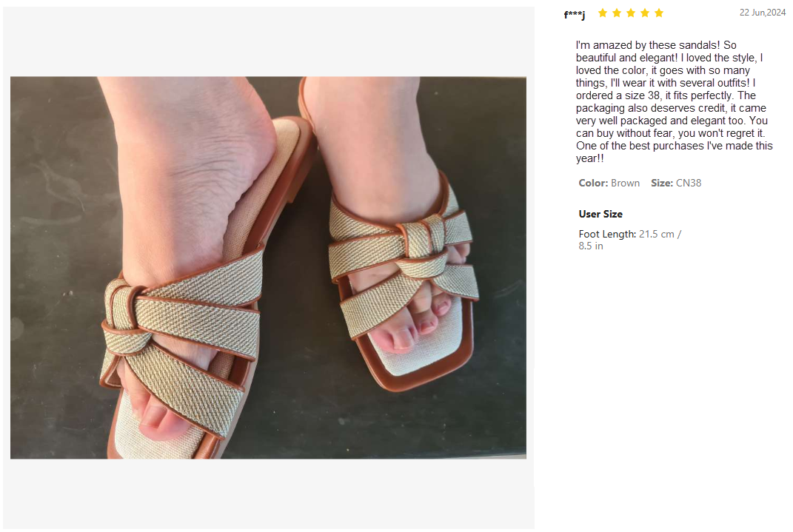This screenshot has height=532, width=793.
Task: Select the fifth rating star
Action: (x=659, y=13)
